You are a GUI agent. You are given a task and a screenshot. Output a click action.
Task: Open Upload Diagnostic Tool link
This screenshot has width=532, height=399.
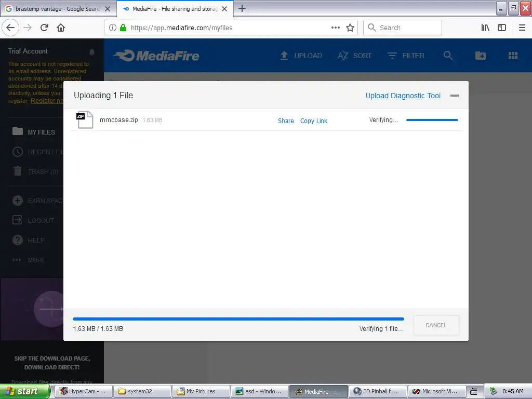tap(403, 96)
